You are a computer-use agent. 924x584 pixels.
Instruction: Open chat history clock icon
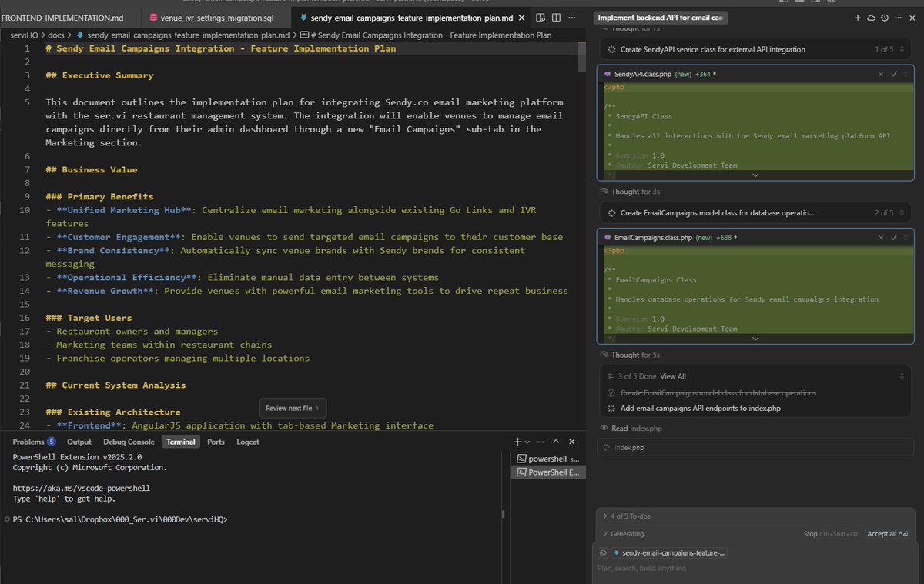[x=885, y=18]
